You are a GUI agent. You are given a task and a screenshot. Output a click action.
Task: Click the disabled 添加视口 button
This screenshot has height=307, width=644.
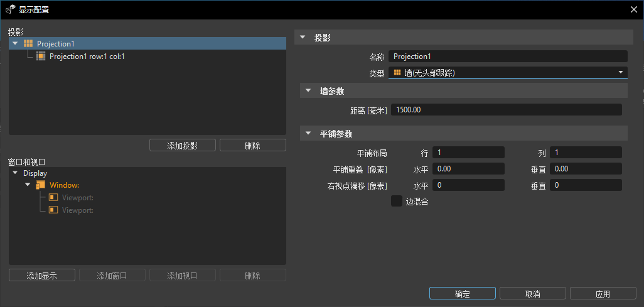183,276
